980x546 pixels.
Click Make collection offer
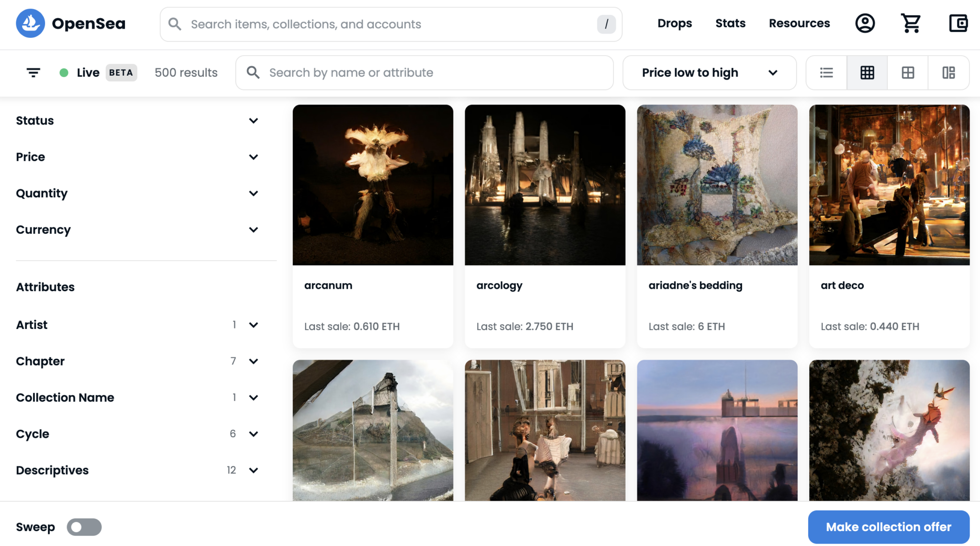click(888, 527)
